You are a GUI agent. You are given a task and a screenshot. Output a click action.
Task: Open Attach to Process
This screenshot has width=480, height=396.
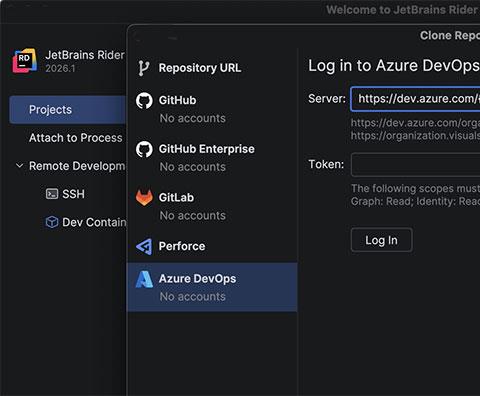click(x=76, y=138)
